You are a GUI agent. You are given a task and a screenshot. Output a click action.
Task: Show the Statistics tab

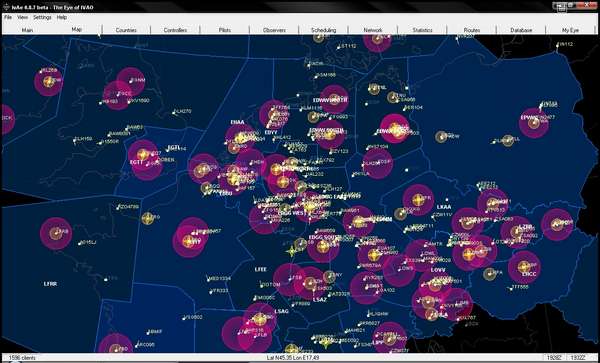[422, 30]
